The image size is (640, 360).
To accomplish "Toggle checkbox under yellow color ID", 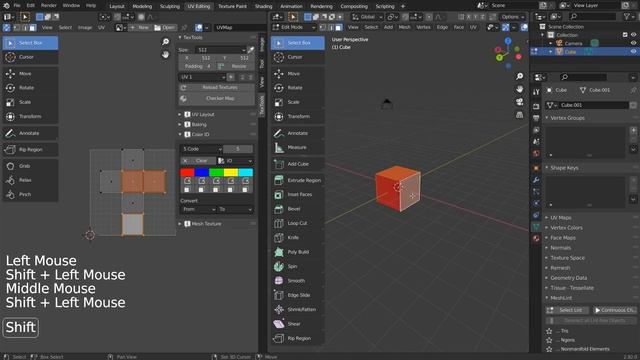I will (230, 190).
